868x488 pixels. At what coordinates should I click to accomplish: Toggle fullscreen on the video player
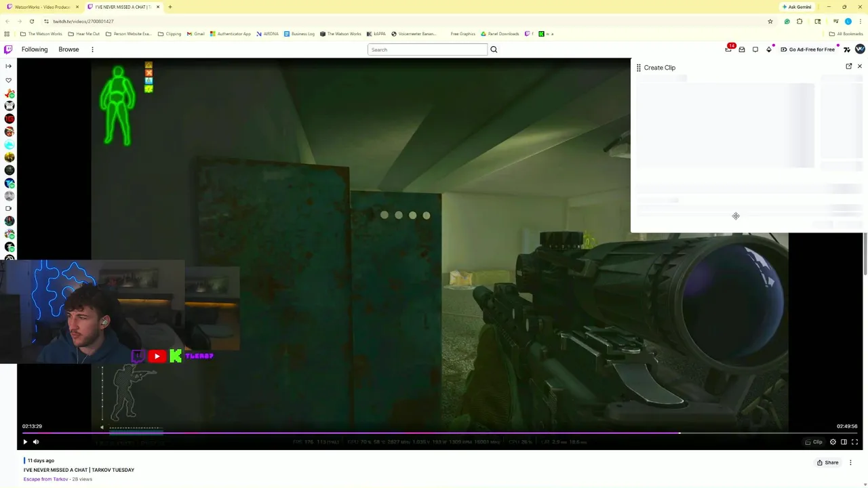[x=854, y=442]
